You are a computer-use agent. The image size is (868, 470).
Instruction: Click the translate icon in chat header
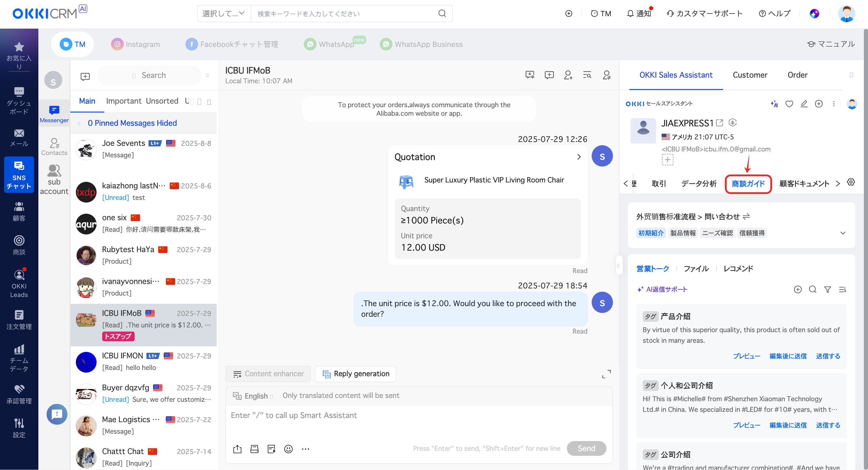pyautogui.click(x=530, y=75)
